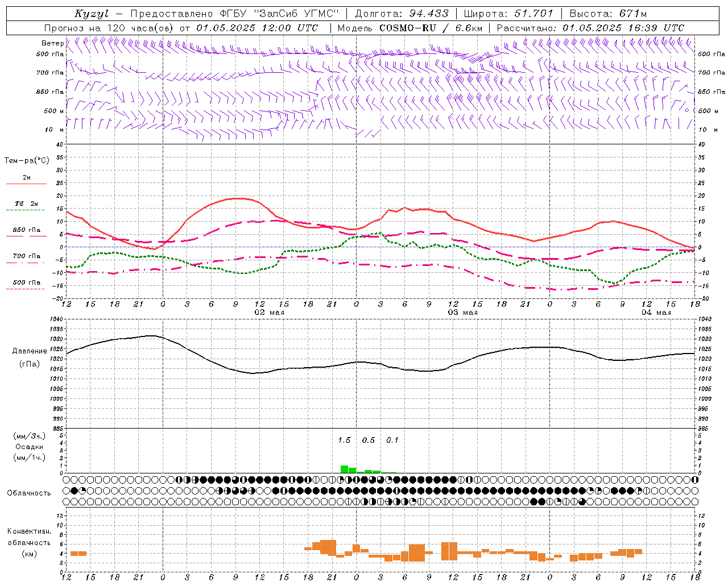Screen dimensions: 728x582
Task: Click the "Осадки" precipitation label
Action: 29,447
